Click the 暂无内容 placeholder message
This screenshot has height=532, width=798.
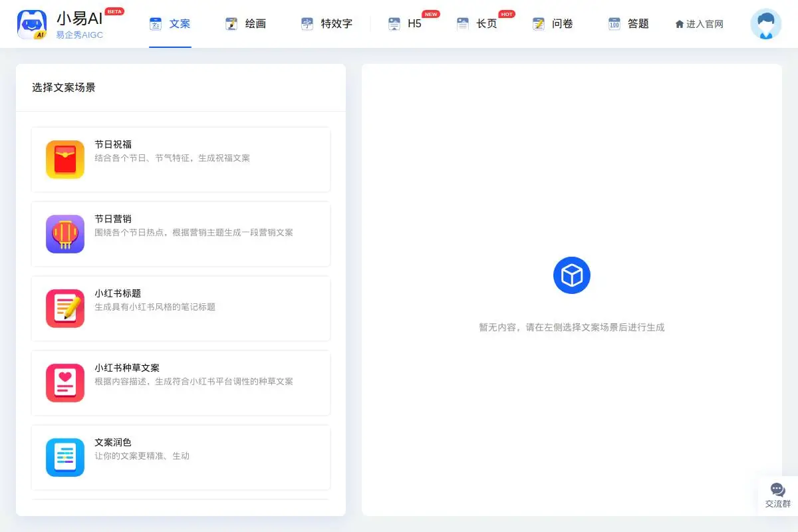pyautogui.click(x=572, y=327)
